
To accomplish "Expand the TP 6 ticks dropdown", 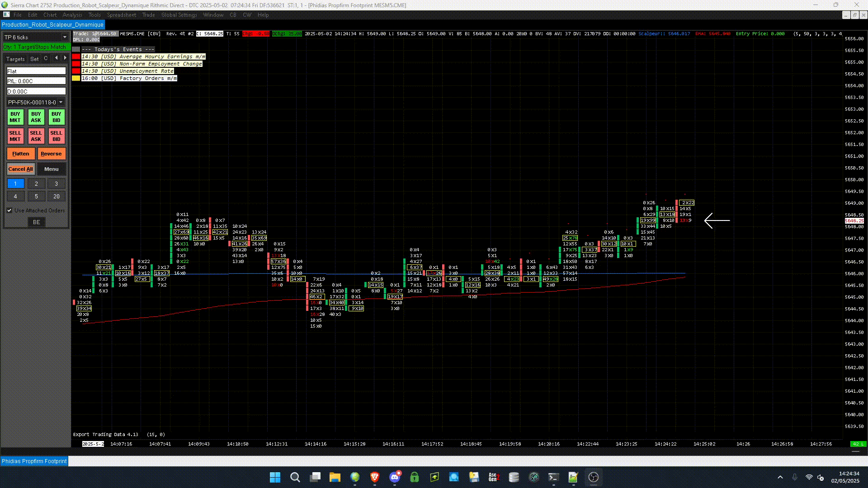I will [x=65, y=37].
